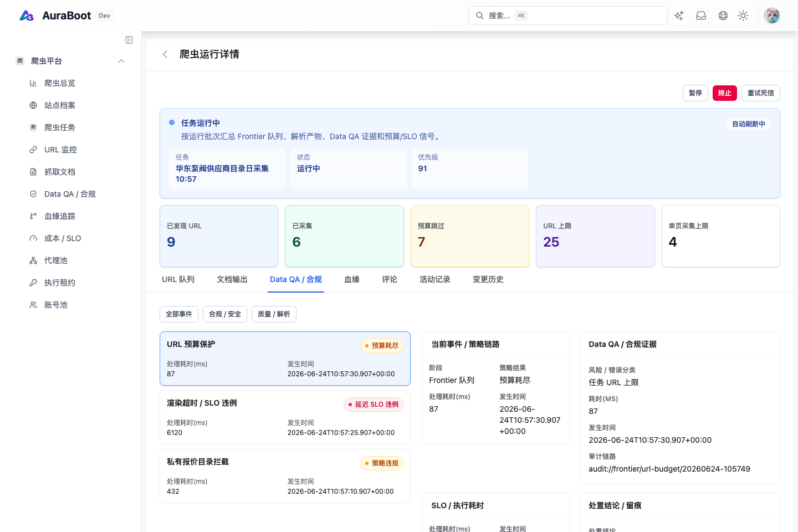Switch to the 变更历史 tab
798x532 pixels.
pyautogui.click(x=488, y=279)
